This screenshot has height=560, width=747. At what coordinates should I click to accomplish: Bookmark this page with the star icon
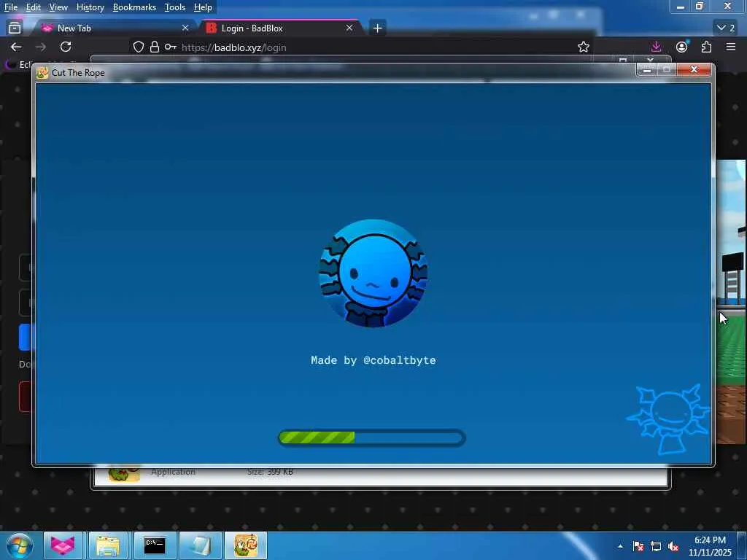[x=584, y=47]
